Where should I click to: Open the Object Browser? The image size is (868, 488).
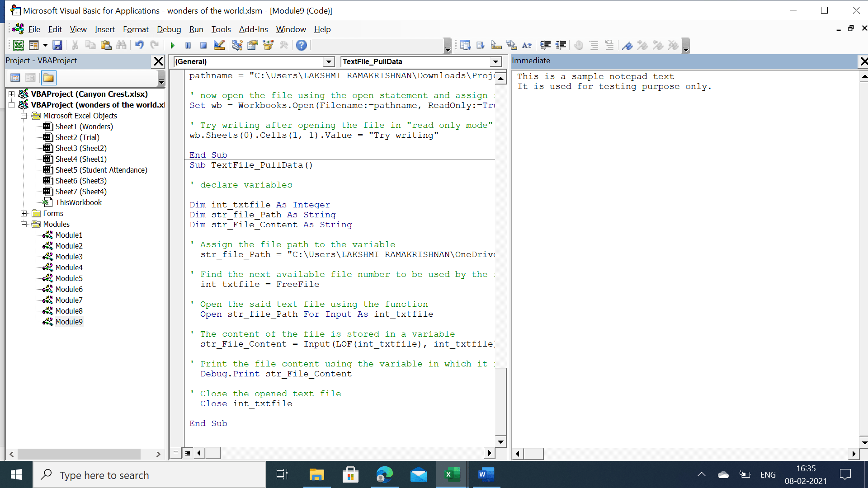pos(268,45)
